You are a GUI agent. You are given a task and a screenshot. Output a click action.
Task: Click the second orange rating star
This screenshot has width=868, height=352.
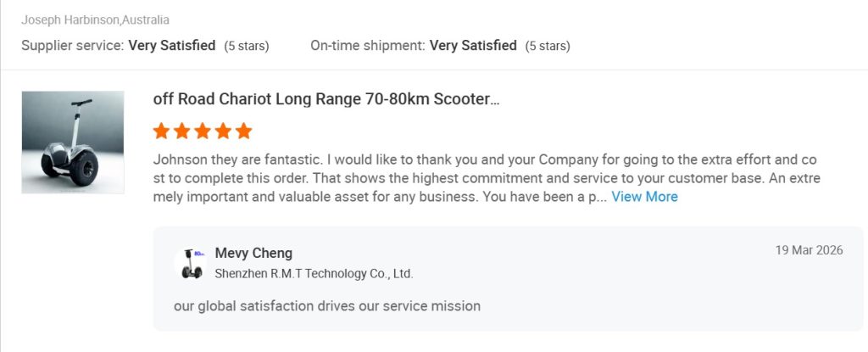[x=182, y=131]
